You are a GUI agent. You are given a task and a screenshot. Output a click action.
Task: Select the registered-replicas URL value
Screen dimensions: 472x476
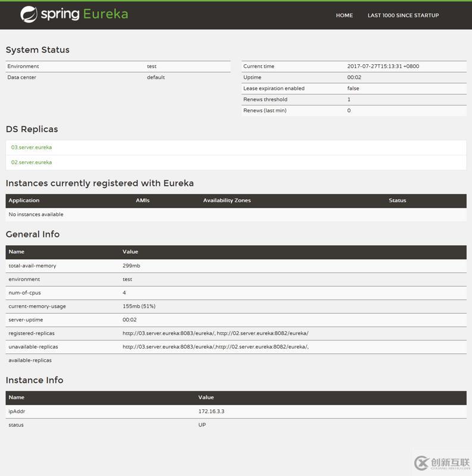click(215, 333)
